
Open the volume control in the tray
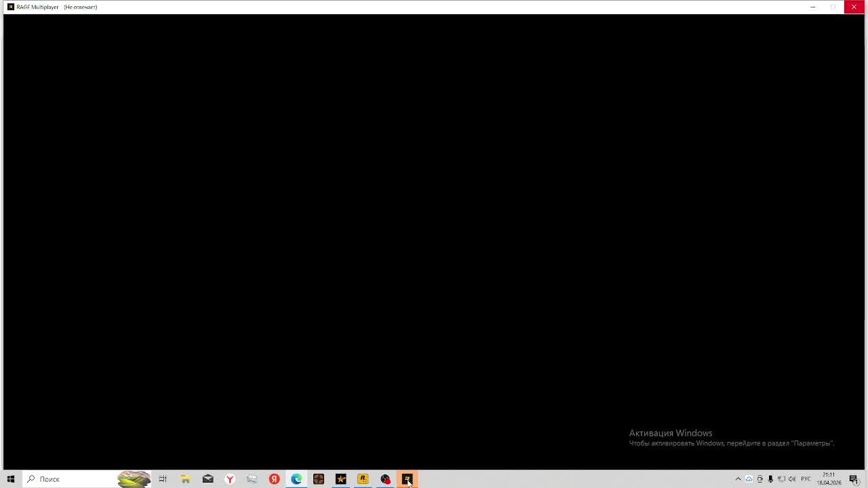[792, 479]
